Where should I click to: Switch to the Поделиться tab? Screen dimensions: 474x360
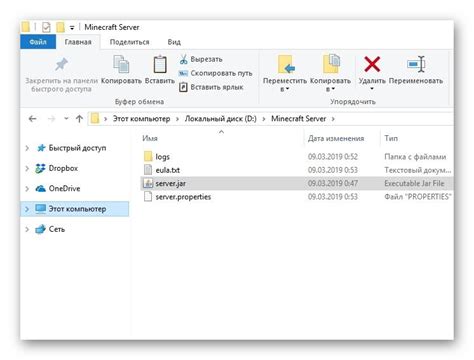(129, 42)
